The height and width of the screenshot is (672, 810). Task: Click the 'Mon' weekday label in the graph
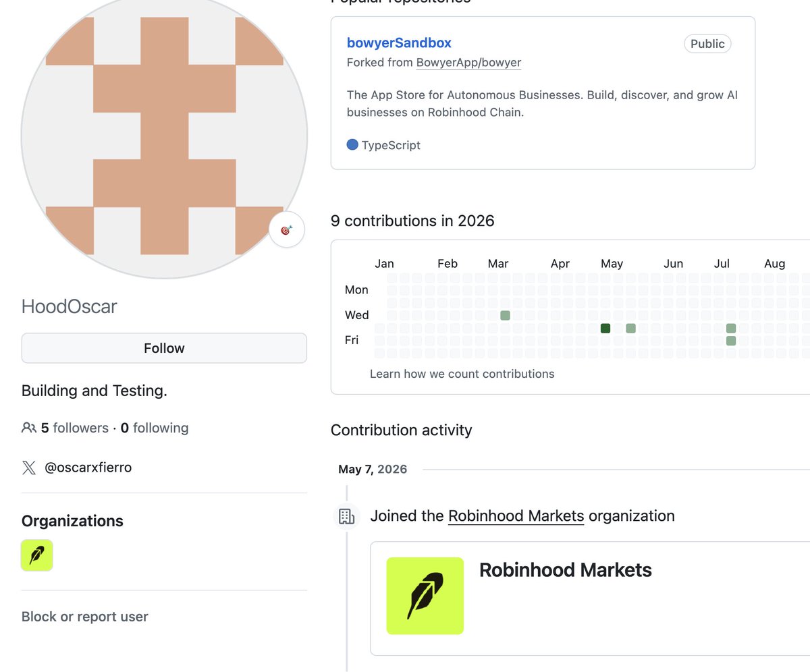tap(356, 290)
